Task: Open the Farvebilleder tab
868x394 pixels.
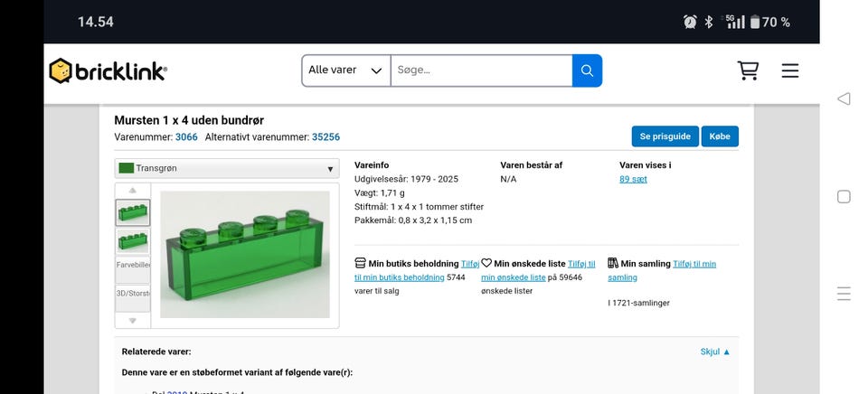Action: [x=132, y=269]
